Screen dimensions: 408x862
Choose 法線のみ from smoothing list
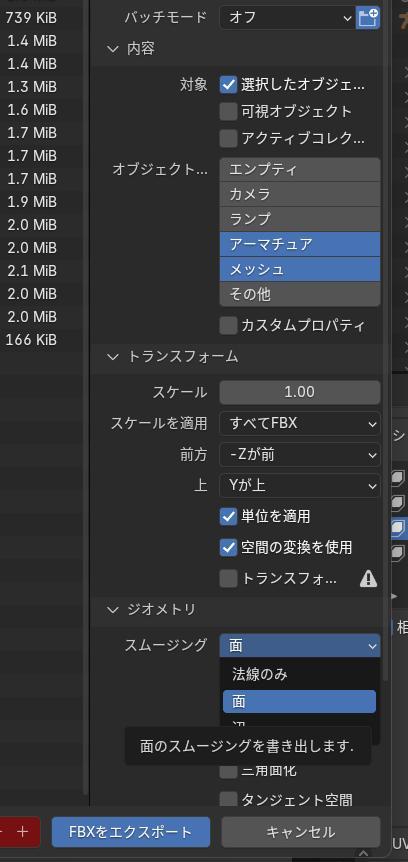[300, 675]
